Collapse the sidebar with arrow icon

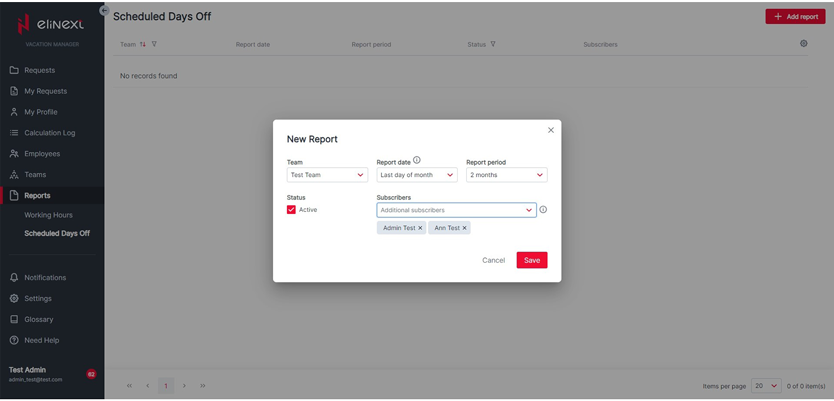[105, 10]
